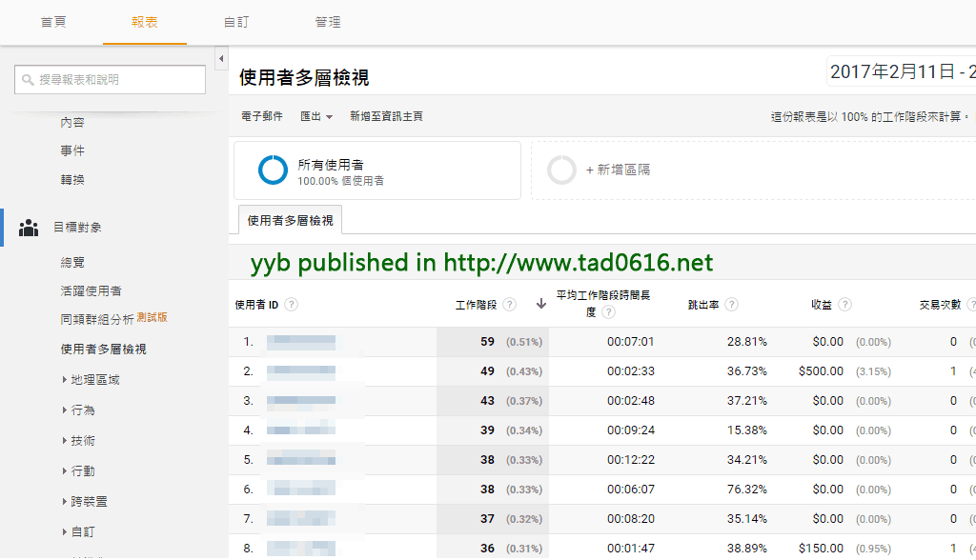Open the date range picker
The image size is (976, 560).
click(900, 72)
